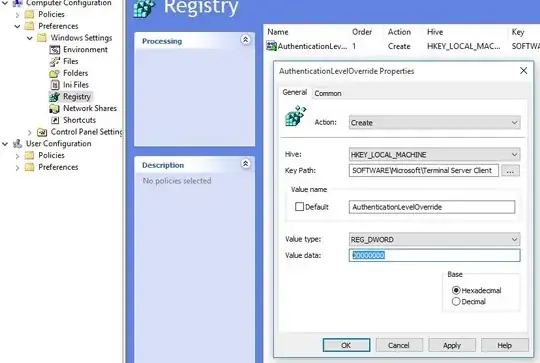The image size is (540, 363).
Task: Open the Hive dropdown showing HKEY_LOCAL_MACHINE
Action: tap(434, 155)
